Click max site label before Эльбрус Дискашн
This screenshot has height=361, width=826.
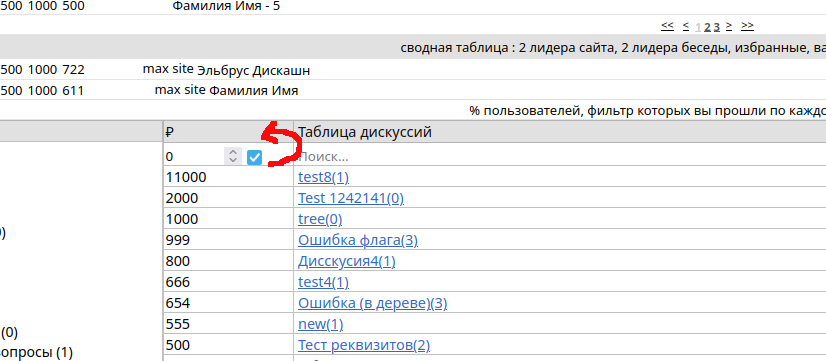(x=168, y=69)
